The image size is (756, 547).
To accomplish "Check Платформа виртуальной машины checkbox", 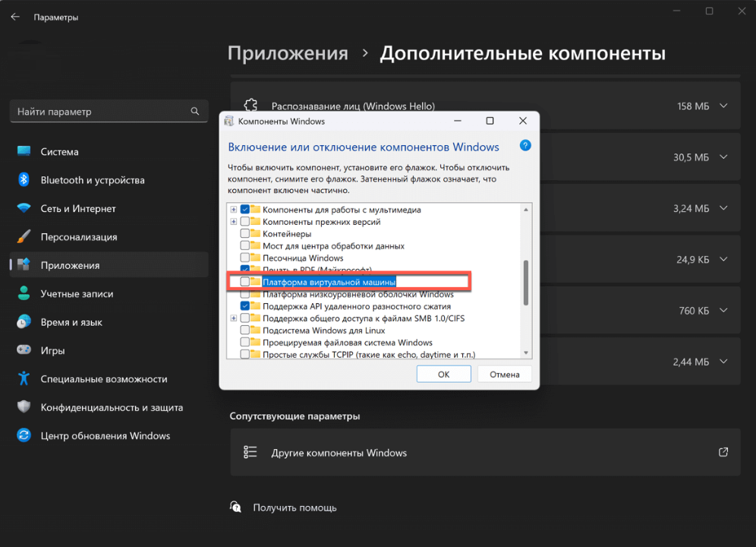I will click(245, 282).
